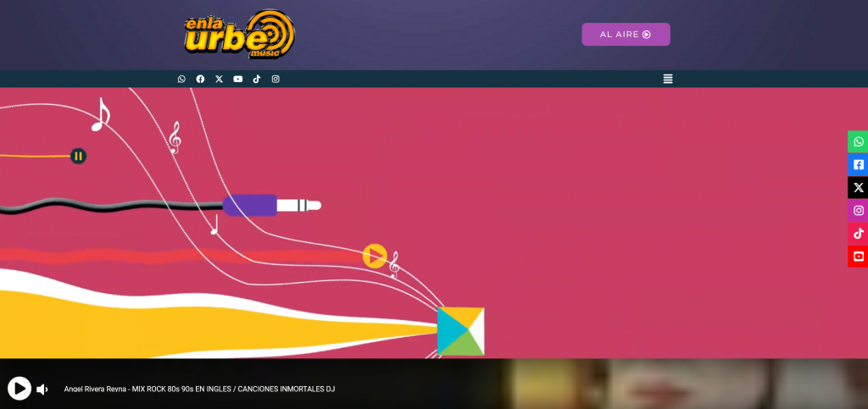The image size is (868, 409).
Task: Pause the banner animation with the pause icon
Action: click(78, 156)
